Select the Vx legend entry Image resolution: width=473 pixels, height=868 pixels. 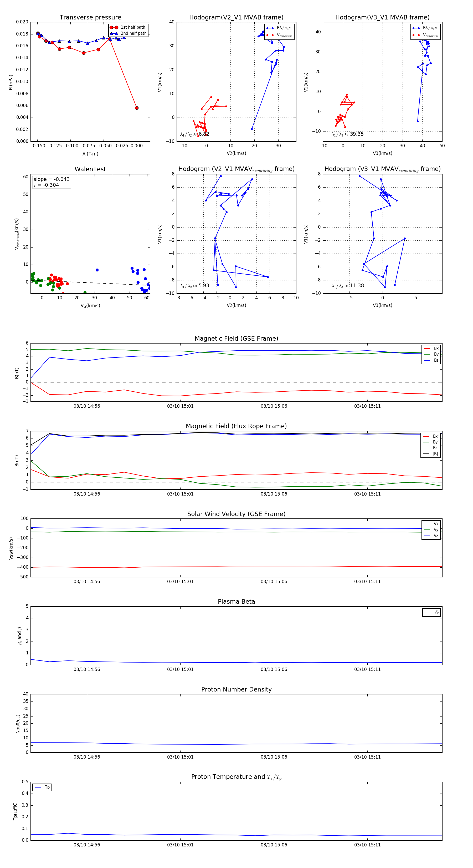431,524
